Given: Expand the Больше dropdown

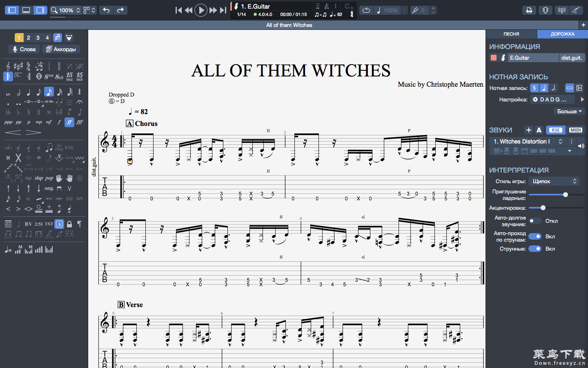Looking at the screenshot, I should (x=569, y=111).
